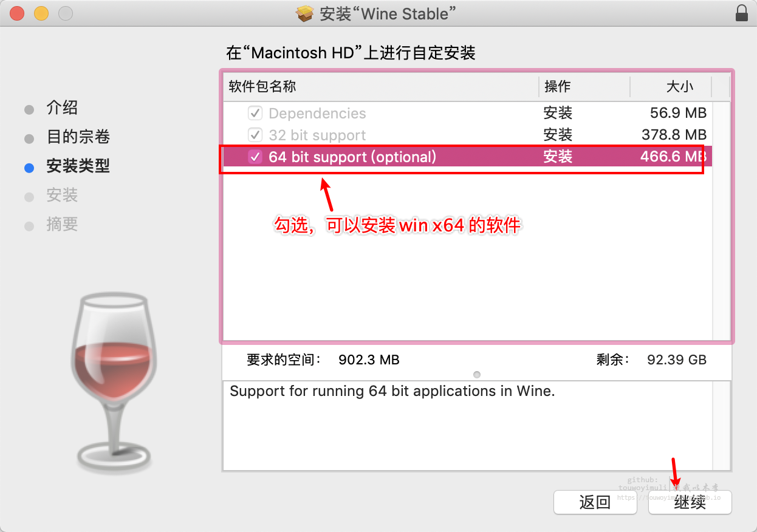The image size is (757, 532).
Task: Click the 在“Macintosh HD”上进行自定安装 heading
Action: [351, 53]
